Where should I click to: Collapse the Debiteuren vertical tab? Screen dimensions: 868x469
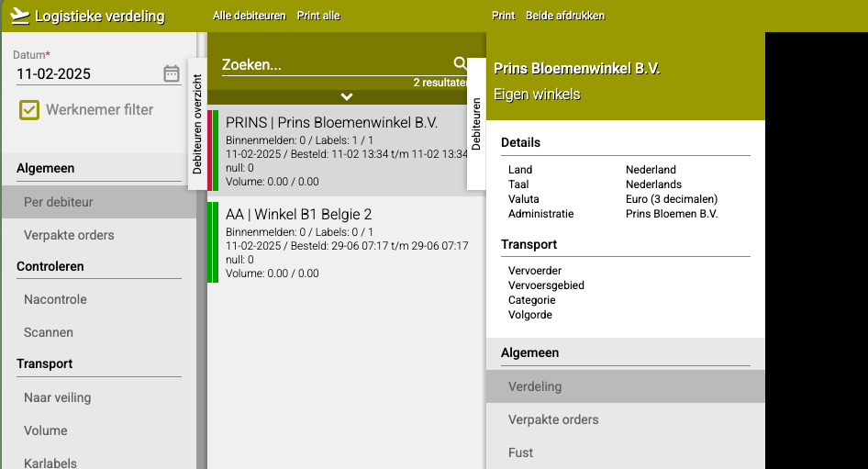pyautogui.click(x=476, y=124)
